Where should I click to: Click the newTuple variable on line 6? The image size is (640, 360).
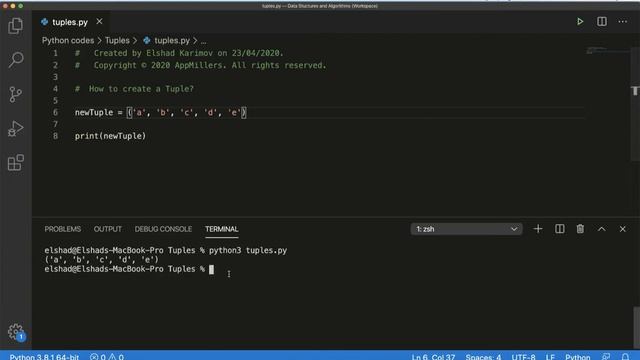[94, 112]
